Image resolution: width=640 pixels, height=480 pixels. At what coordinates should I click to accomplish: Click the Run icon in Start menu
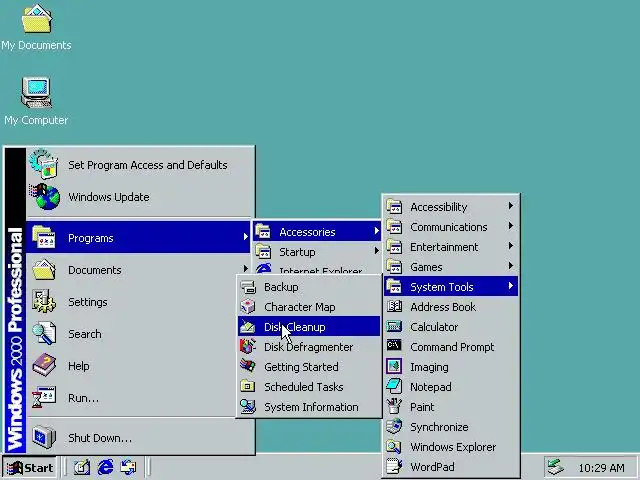(x=44, y=397)
